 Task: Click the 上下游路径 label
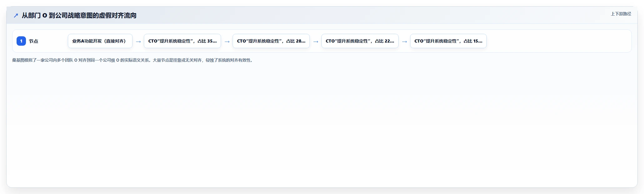(x=621, y=14)
